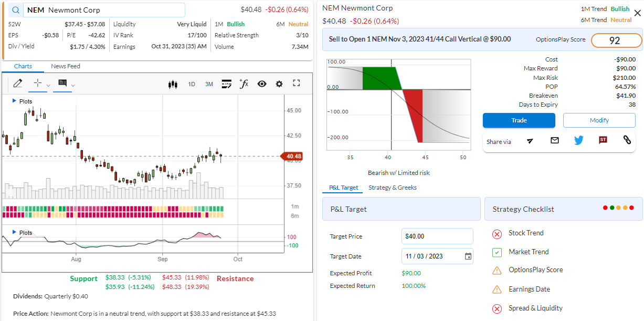Click the blue Trade button

[x=519, y=120]
